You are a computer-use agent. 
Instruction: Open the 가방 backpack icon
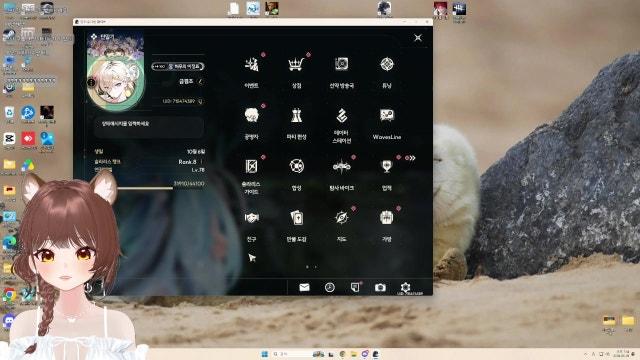coord(387,218)
